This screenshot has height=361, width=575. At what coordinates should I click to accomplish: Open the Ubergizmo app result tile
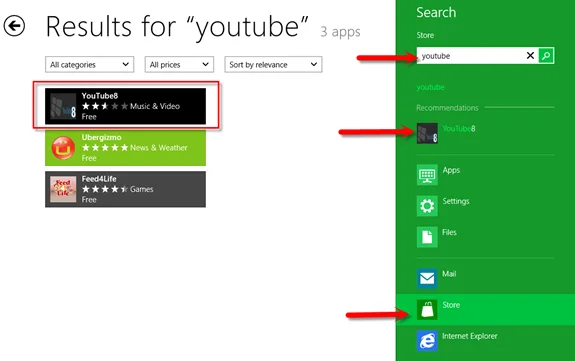tap(125, 147)
